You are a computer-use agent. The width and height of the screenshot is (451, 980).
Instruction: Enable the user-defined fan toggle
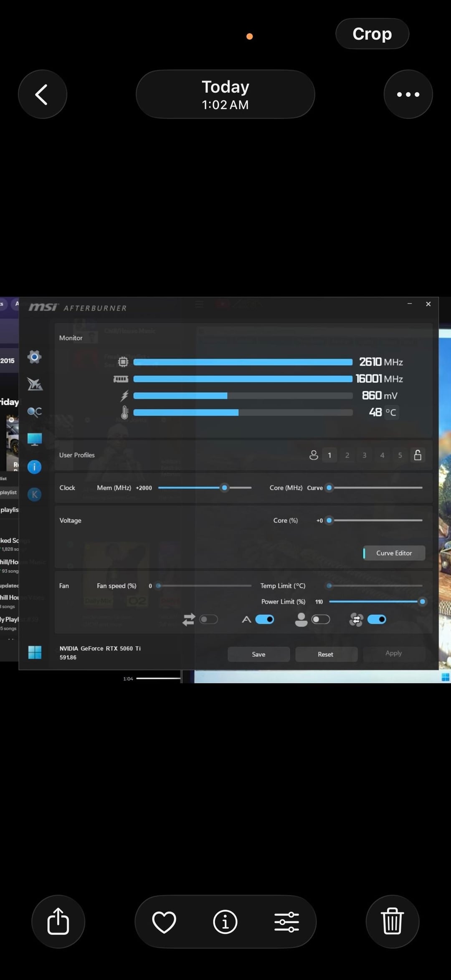pos(321,619)
